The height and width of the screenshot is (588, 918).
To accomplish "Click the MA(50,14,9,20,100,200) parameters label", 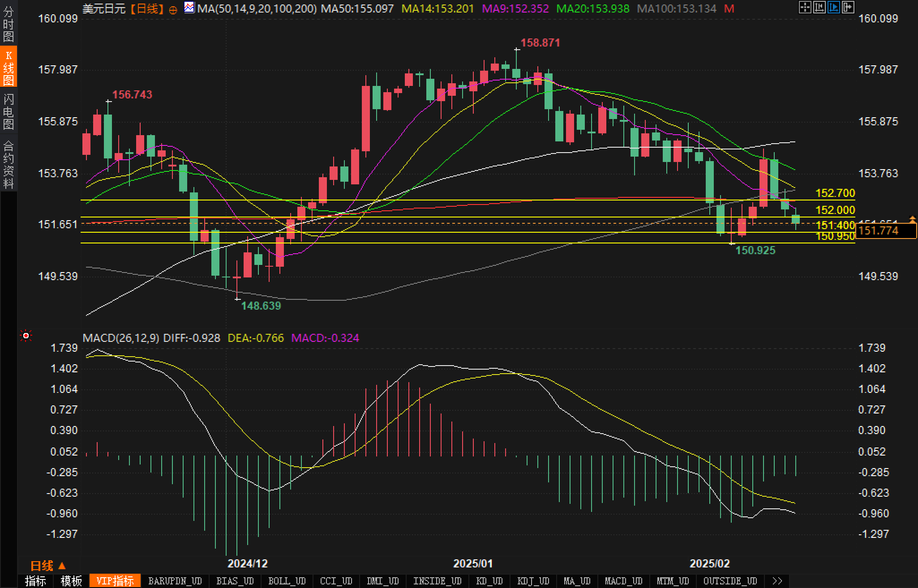I will click(257, 9).
